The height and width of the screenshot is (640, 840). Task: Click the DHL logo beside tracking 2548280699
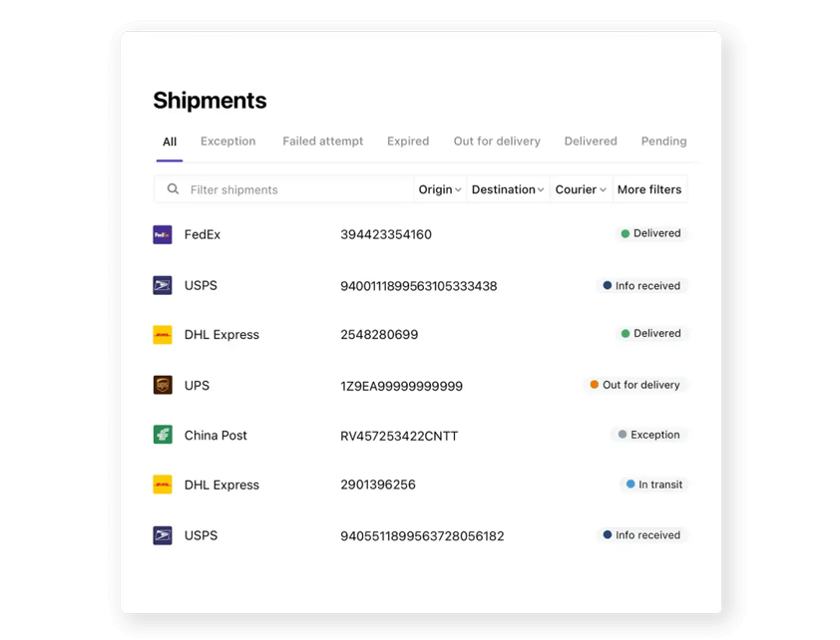[x=162, y=335]
